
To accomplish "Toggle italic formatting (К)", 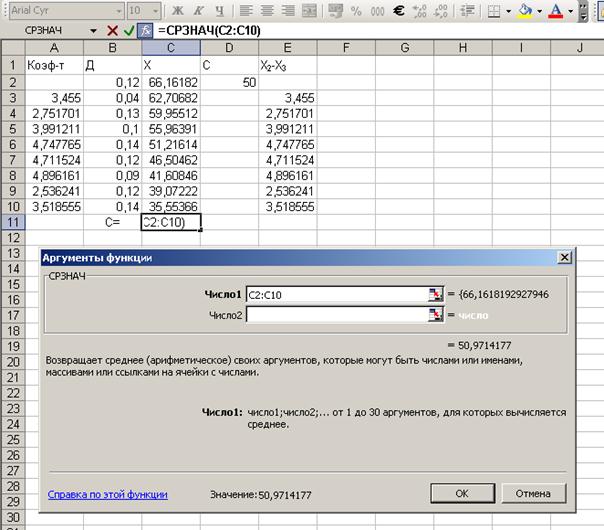I will (198, 10).
